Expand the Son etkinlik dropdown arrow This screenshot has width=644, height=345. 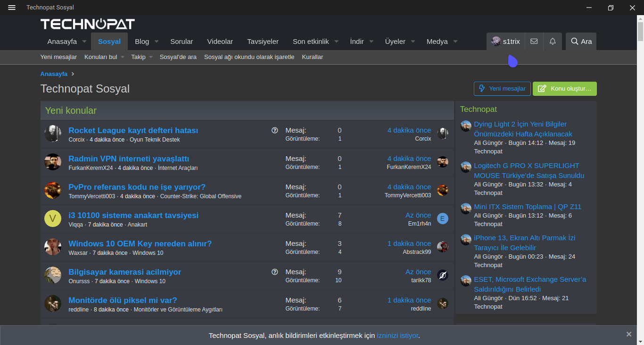337,42
